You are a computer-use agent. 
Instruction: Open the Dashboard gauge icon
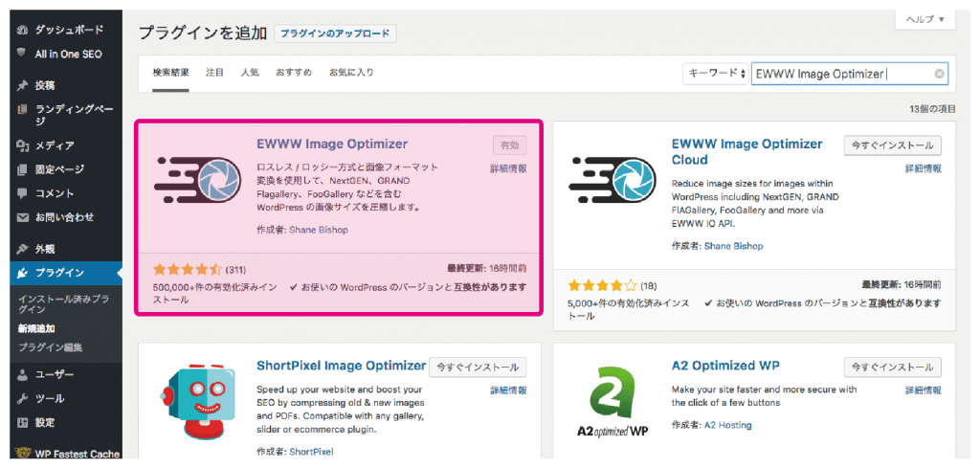[x=23, y=30]
